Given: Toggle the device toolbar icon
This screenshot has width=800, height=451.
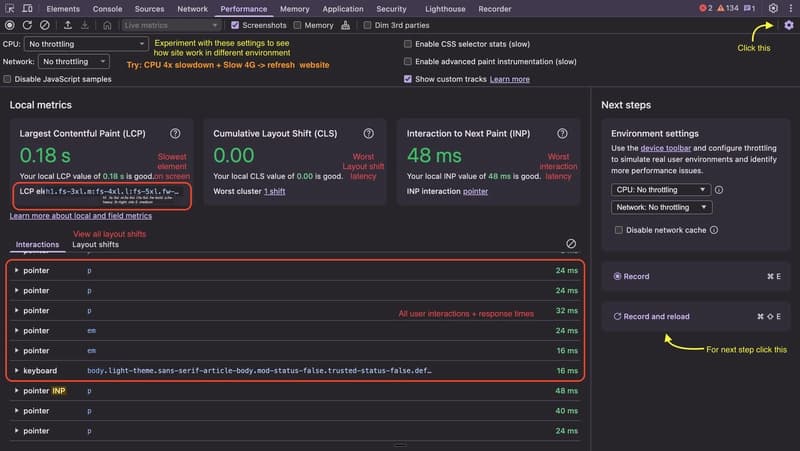Looking at the screenshot, I should [x=28, y=9].
